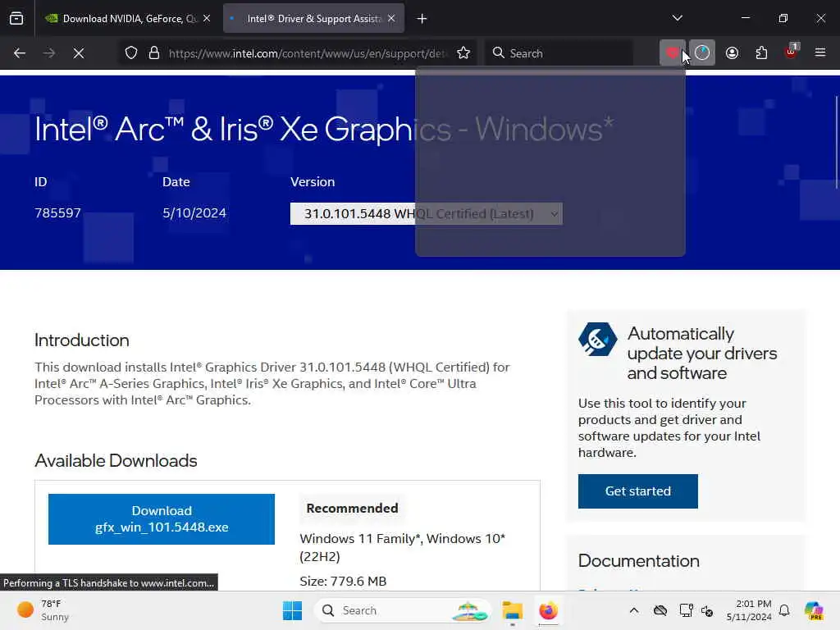Open the circular gauge extension icon
This screenshot has width=840, height=630.
tap(702, 53)
